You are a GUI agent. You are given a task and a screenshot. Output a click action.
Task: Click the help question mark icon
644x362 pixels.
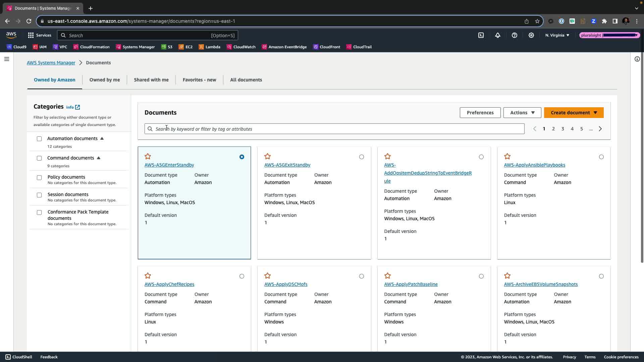515,35
